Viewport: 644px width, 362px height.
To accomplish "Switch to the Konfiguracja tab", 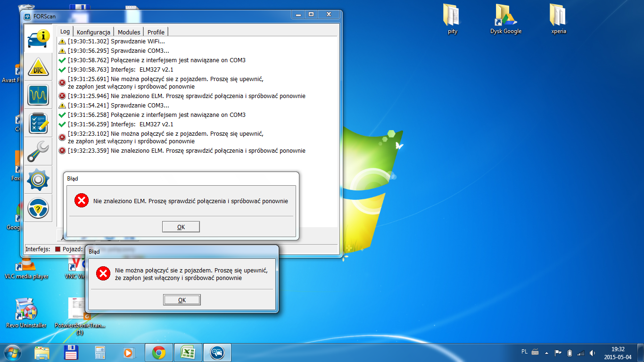I will 93,32.
